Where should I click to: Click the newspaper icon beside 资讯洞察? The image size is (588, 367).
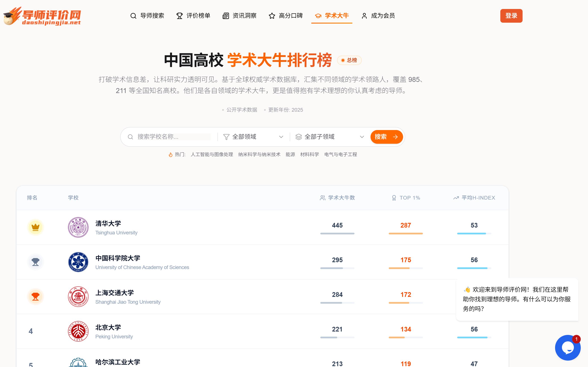tap(226, 16)
